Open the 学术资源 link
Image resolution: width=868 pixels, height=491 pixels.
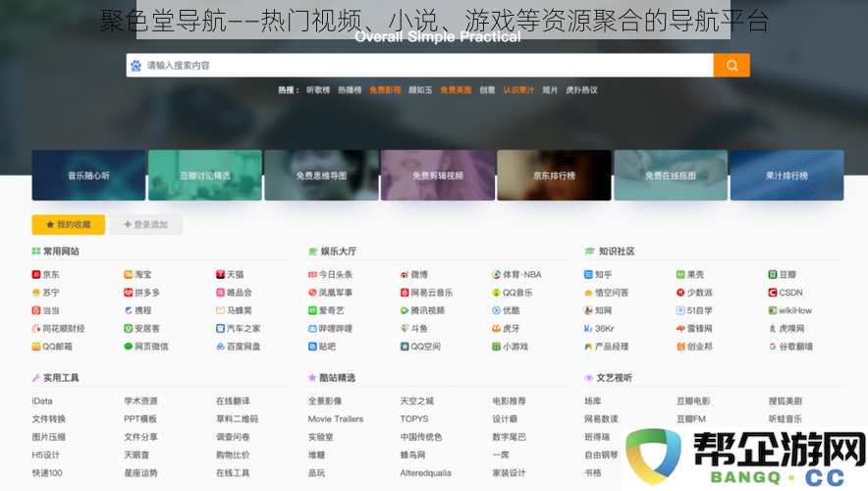[140, 402]
